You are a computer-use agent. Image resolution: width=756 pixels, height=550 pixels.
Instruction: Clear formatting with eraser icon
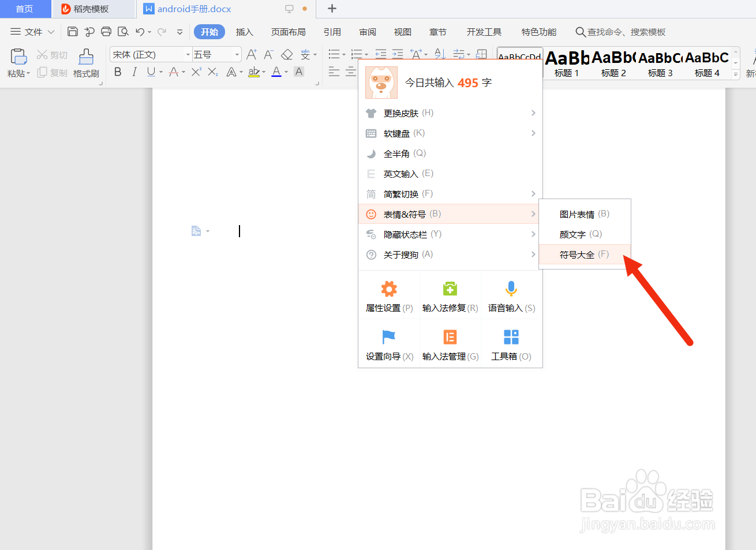[x=287, y=54]
